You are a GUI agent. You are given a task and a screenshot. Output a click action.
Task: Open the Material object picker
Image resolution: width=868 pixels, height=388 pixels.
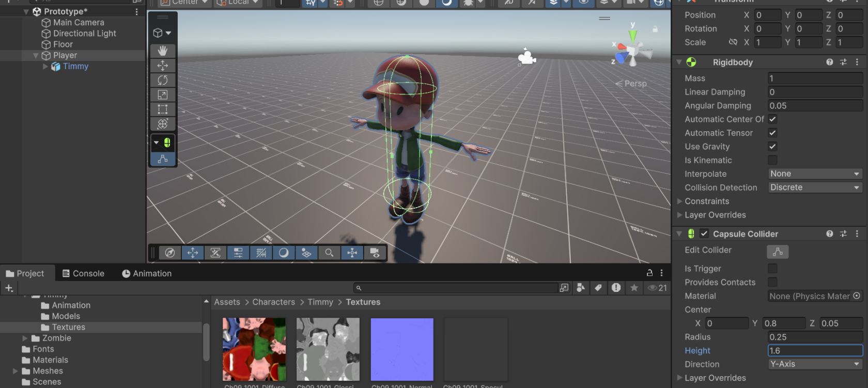(857, 296)
